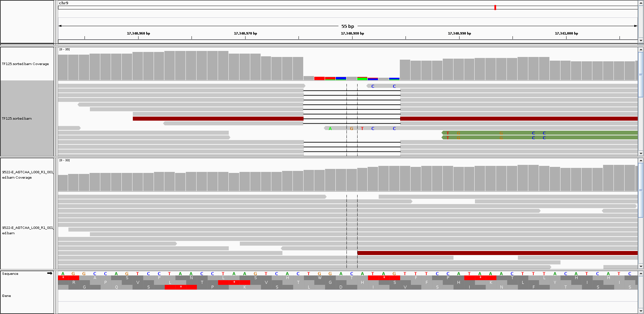
Task: Click the chr9 chromosome label
Action: (64, 3)
